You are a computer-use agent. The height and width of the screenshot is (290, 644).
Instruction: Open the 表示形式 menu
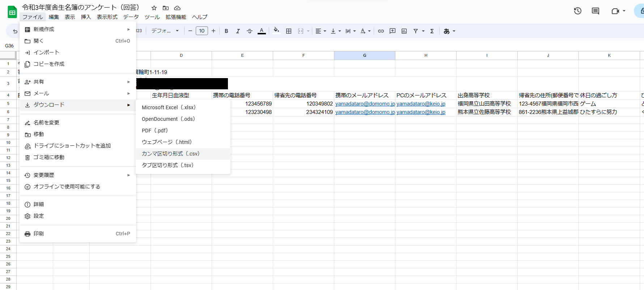pos(107,17)
